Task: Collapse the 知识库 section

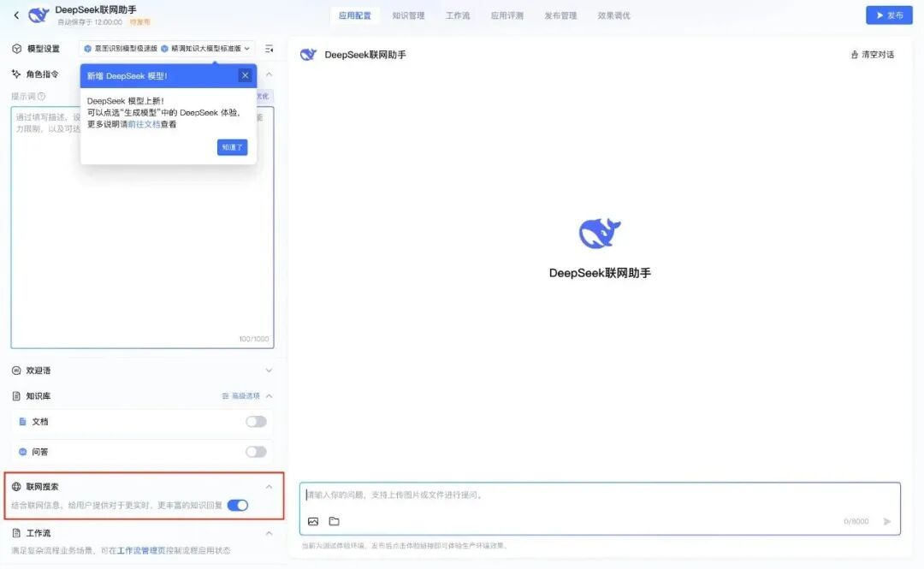Action: click(x=269, y=395)
